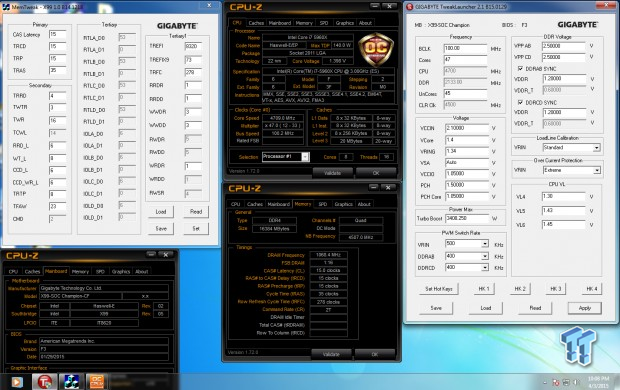This screenshot has width=620, height=390.
Task: Click TweakLauncher Read button
Action: [x=535, y=308]
